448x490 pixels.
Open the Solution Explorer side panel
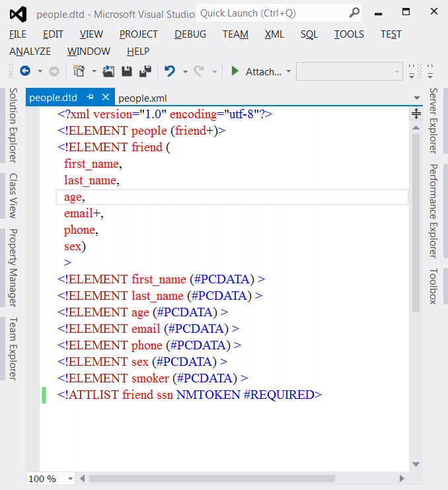(x=13, y=125)
